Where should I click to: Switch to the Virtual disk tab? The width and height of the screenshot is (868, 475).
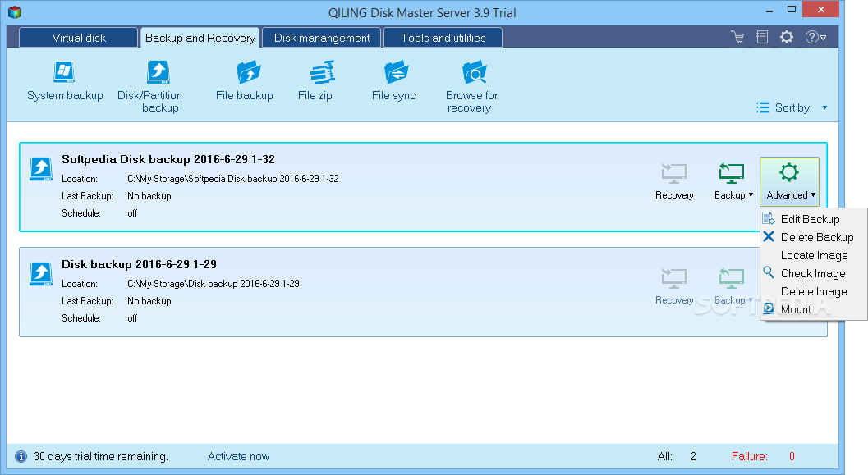pyautogui.click(x=79, y=38)
